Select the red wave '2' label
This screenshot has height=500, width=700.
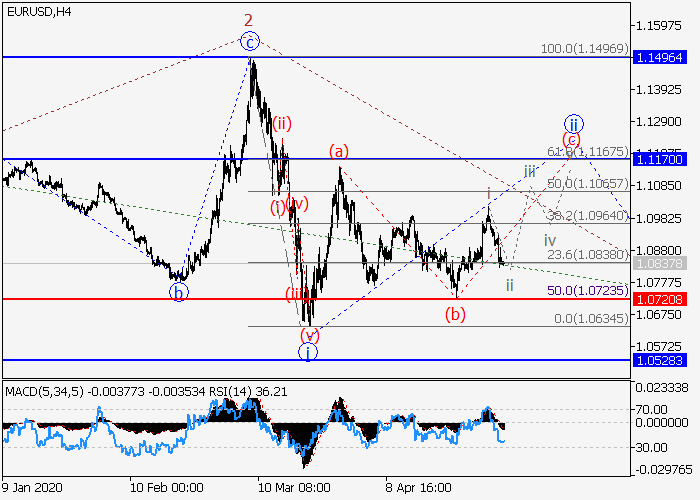pos(249,19)
